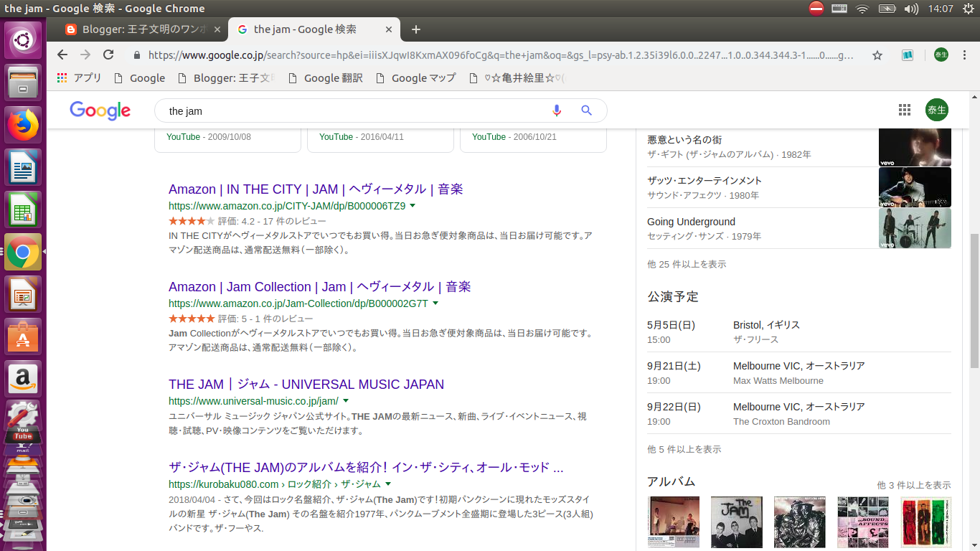
Task: Open the apps shortcut in the bookmarks bar
Action: (79, 78)
